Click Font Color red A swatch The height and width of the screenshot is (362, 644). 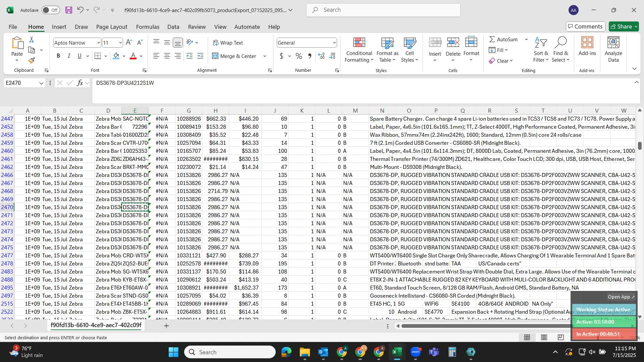point(133,56)
